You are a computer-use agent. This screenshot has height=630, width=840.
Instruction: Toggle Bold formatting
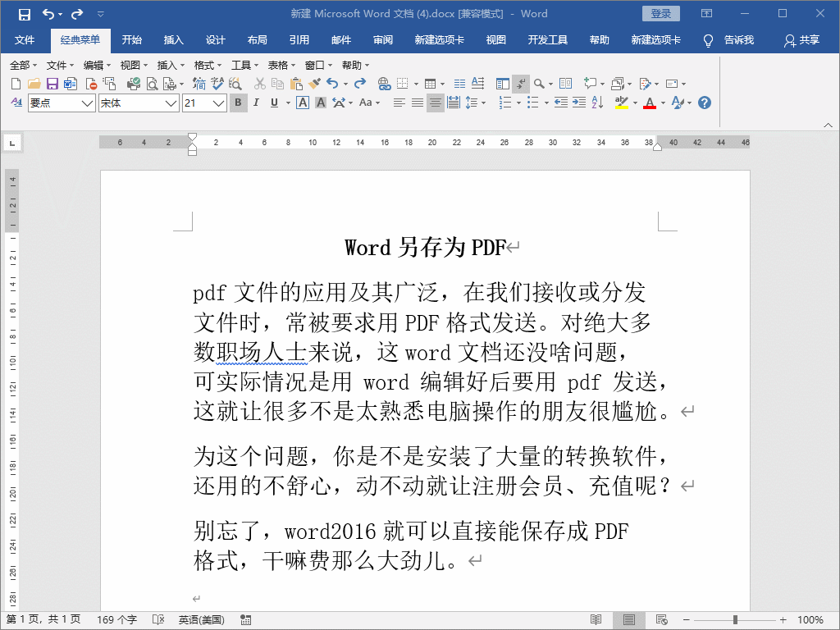pyautogui.click(x=238, y=103)
